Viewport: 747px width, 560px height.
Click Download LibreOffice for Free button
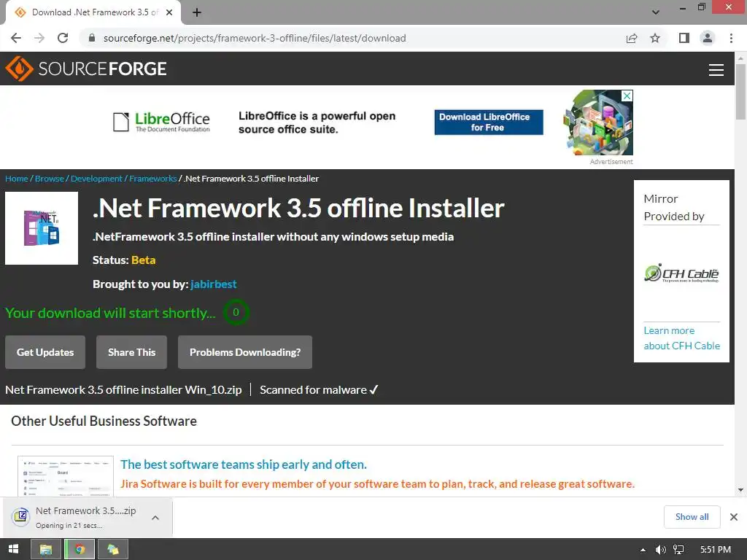point(489,122)
